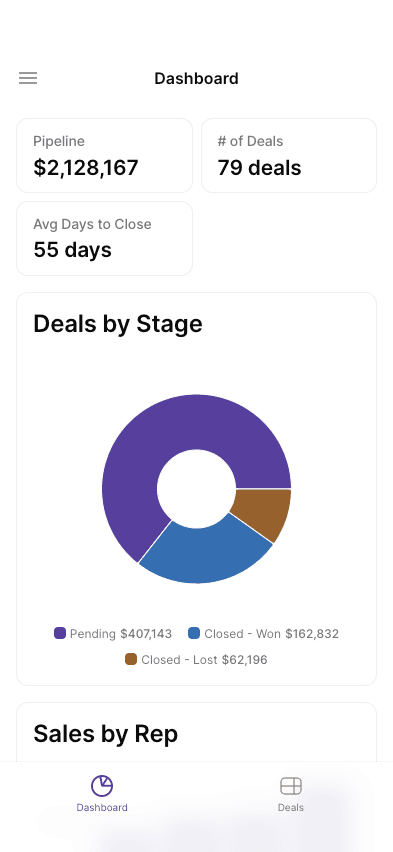393x852 pixels.
Task: Open the Avg Days to Close card
Action: pyautogui.click(x=104, y=239)
